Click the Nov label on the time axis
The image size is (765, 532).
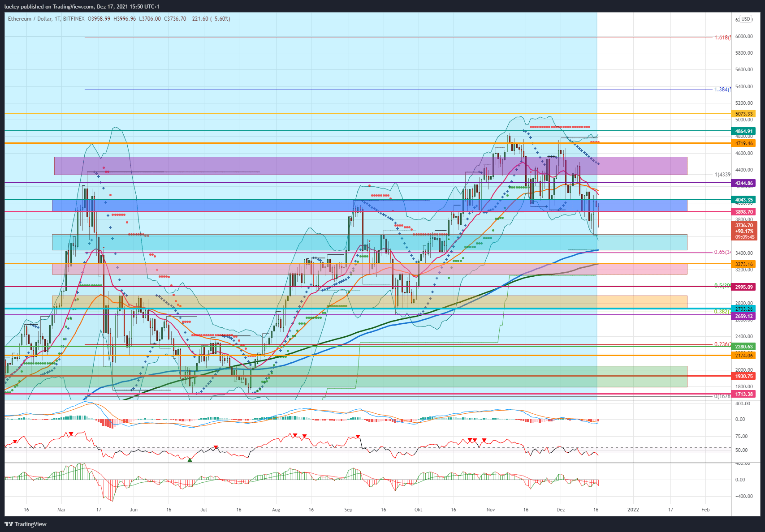491,510
